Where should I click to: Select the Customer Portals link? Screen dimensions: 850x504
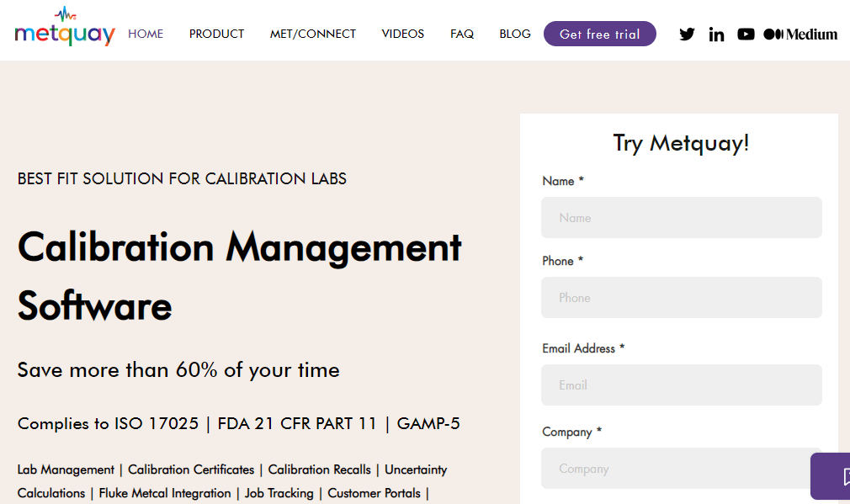point(374,493)
